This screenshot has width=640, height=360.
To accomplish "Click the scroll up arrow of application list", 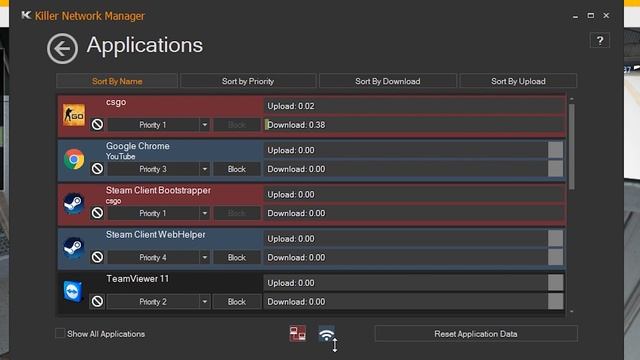I will point(571,99).
